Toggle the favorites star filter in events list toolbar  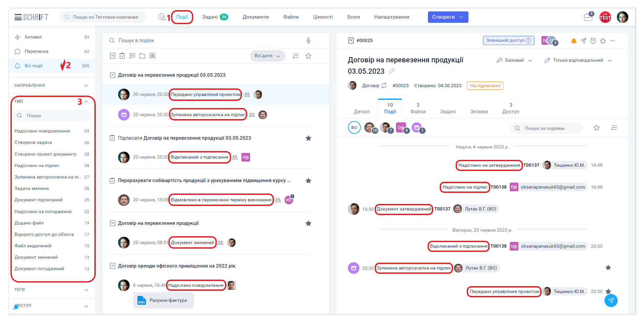click(x=308, y=56)
